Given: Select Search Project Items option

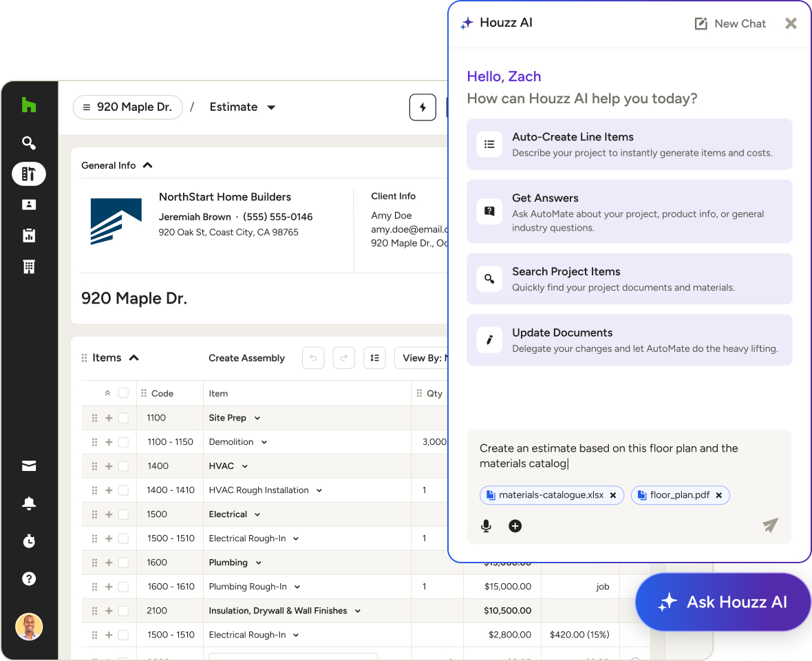Looking at the screenshot, I should [629, 280].
